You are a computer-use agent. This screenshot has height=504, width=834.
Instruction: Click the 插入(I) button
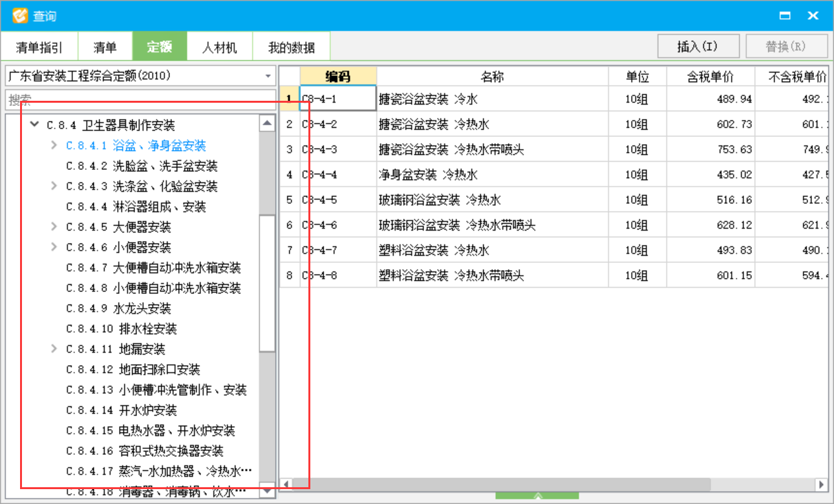point(698,47)
